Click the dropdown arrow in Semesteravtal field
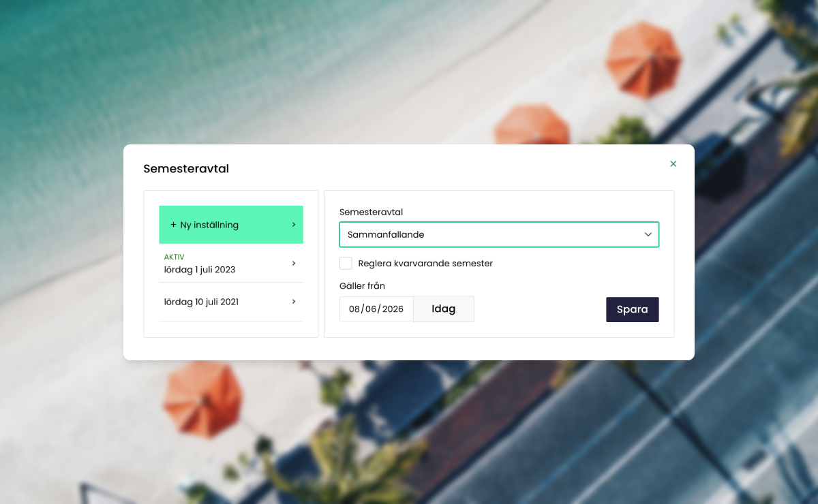818x504 pixels. [648, 234]
